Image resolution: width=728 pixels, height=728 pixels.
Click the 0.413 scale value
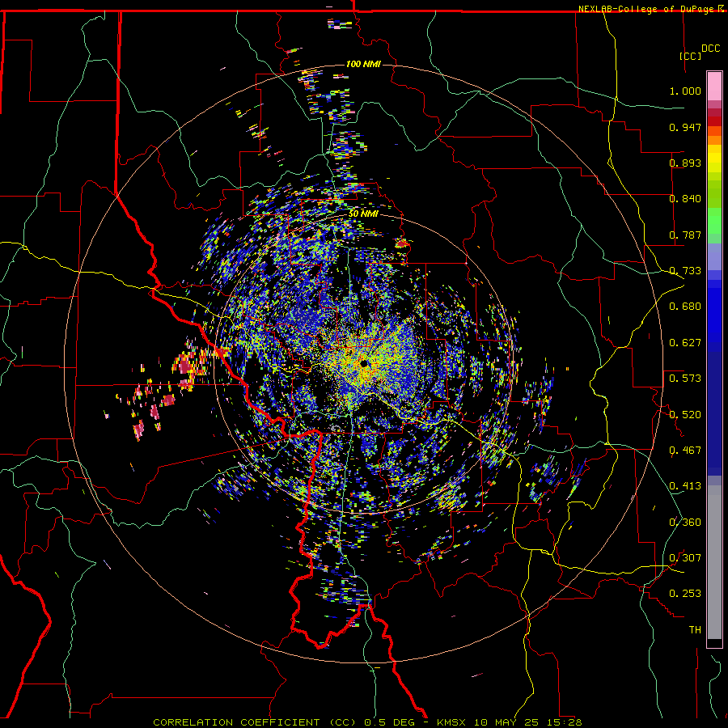coord(685,486)
